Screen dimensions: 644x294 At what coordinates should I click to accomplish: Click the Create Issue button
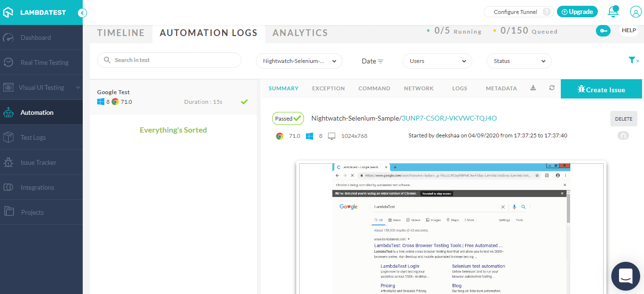pos(601,89)
